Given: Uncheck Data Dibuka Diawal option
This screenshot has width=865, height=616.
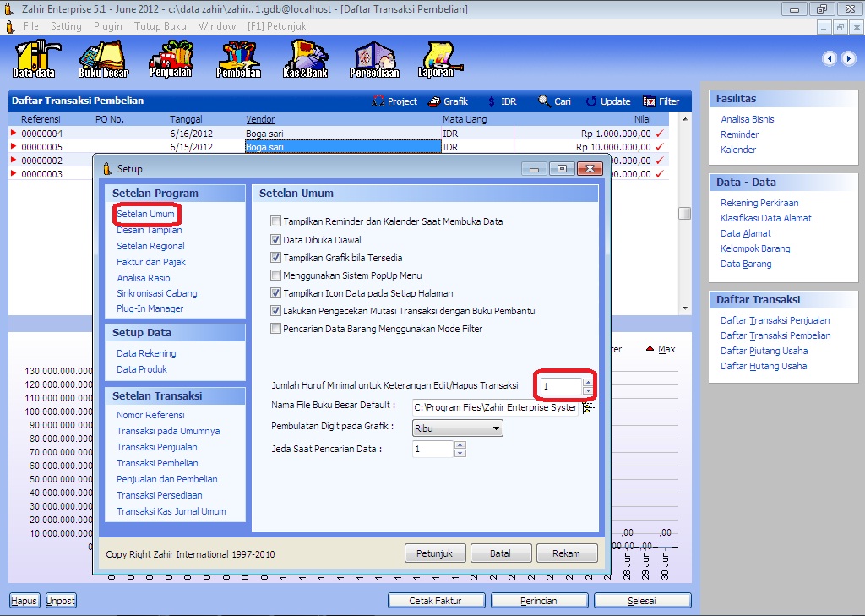Looking at the screenshot, I should [x=275, y=240].
